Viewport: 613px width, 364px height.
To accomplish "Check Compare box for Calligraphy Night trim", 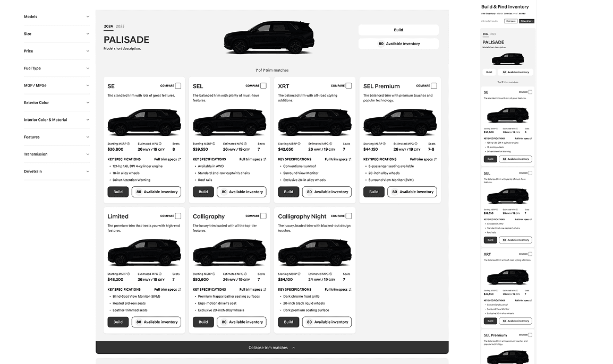I will (348, 215).
